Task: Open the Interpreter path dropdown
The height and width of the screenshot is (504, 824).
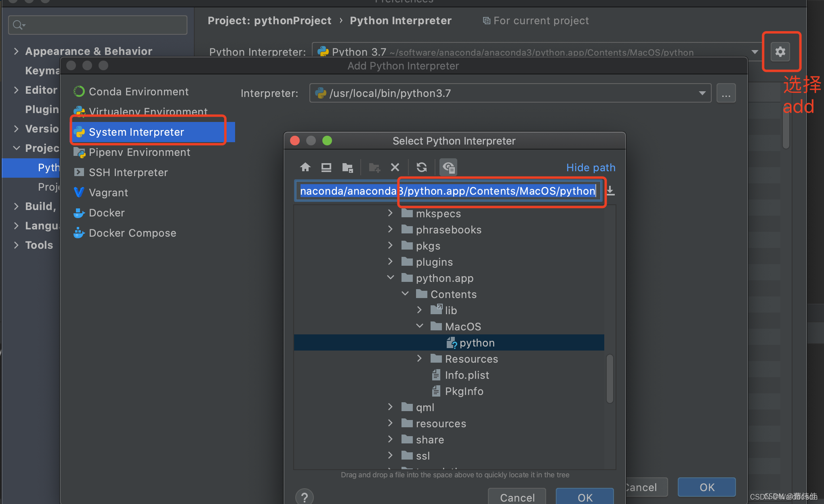Action: tap(702, 93)
